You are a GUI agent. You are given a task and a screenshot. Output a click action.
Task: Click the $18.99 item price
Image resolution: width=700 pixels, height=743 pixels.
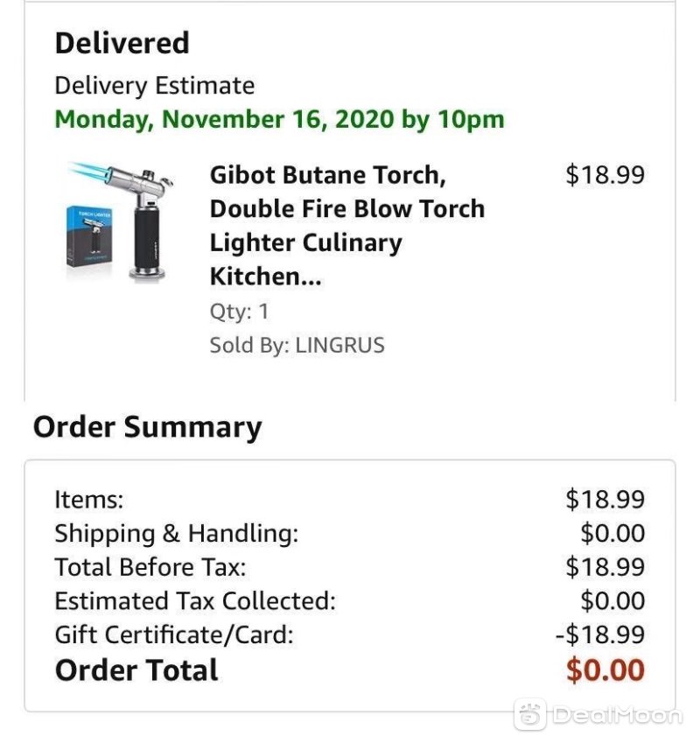(x=605, y=174)
